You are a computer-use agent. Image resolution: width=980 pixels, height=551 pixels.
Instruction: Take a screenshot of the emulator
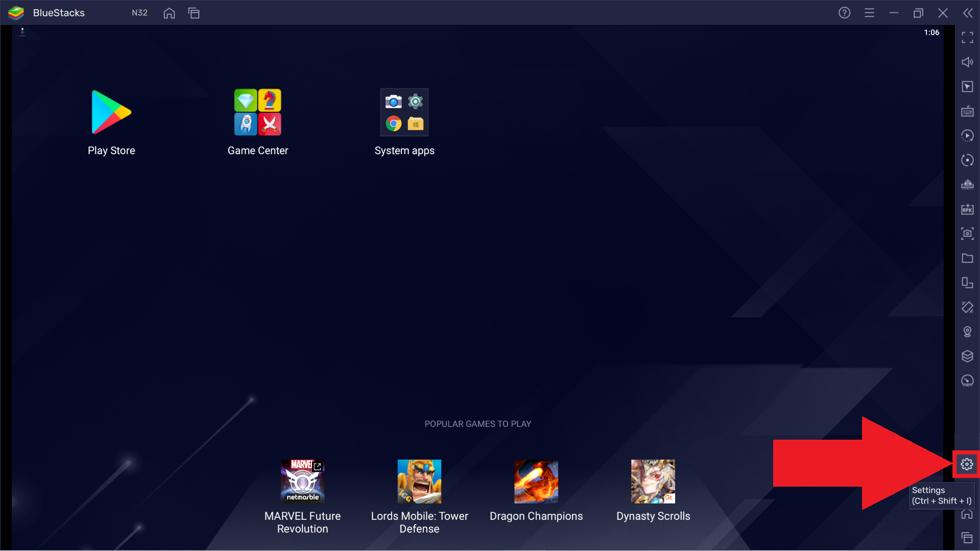pyautogui.click(x=967, y=233)
